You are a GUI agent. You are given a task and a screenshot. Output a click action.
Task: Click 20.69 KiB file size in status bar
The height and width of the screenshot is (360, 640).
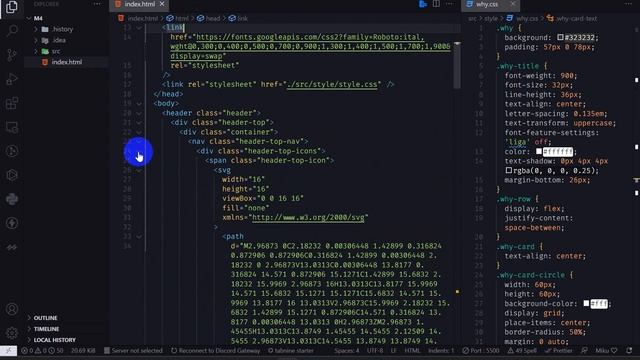tap(83, 350)
